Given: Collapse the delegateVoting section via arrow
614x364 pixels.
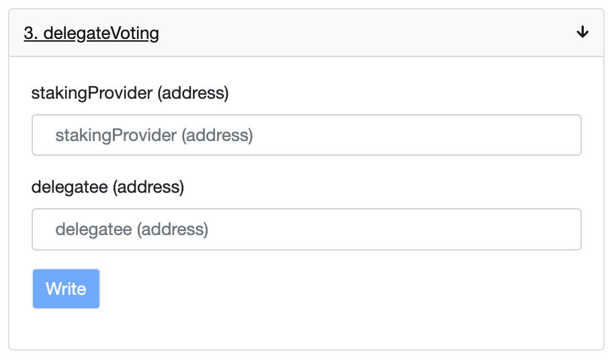Looking at the screenshot, I should (x=582, y=32).
